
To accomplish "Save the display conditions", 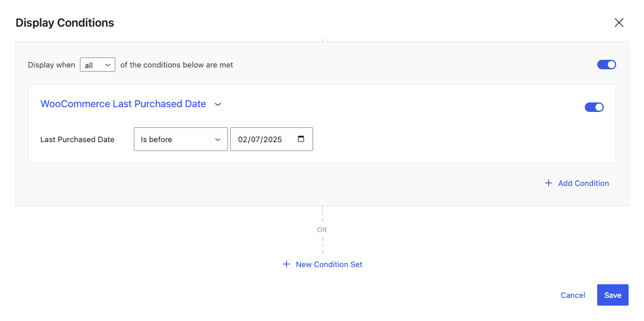I will pos(613,295).
